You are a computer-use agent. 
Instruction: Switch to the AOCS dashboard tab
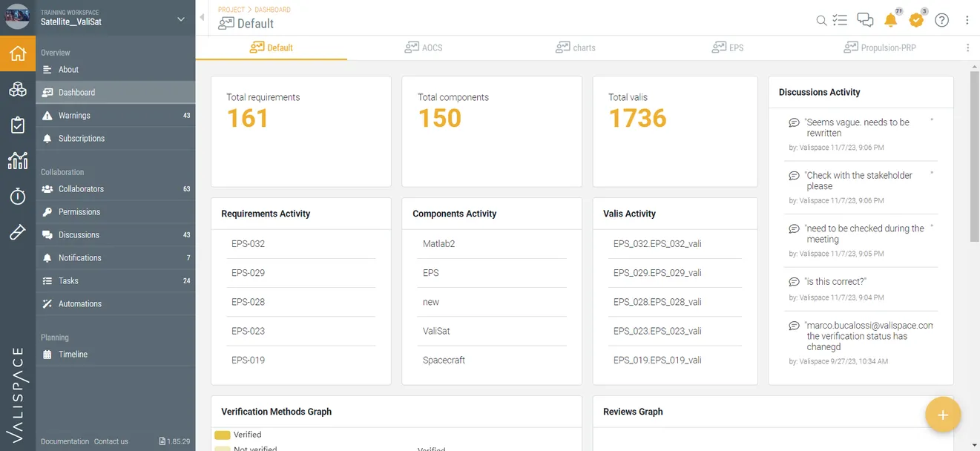coord(424,47)
